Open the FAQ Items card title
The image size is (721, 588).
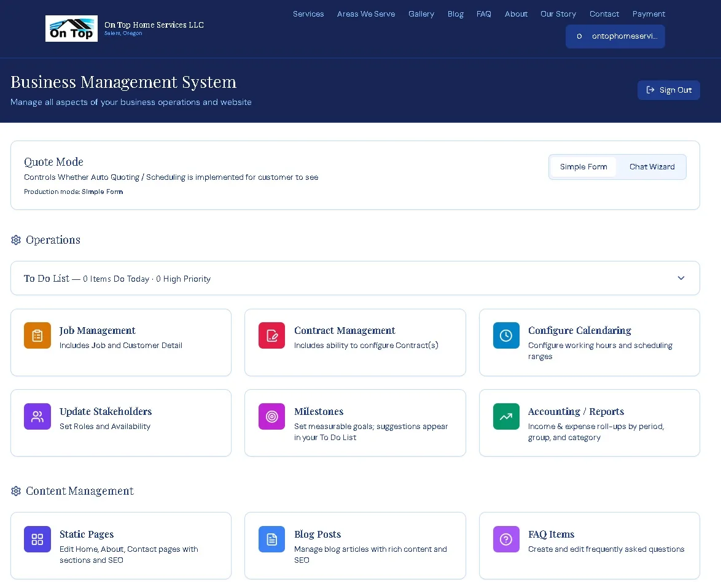point(551,534)
